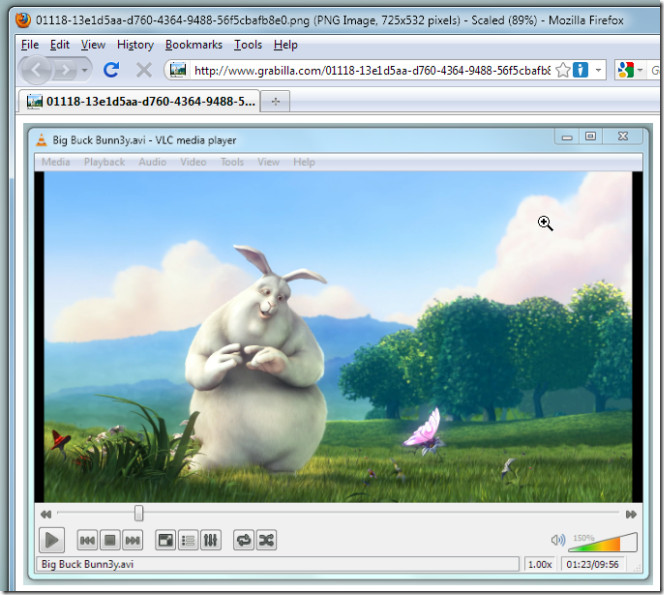Viewport: 664px width, 595px height.
Task: Click the VLC window minimize button
Action: coord(567,137)
